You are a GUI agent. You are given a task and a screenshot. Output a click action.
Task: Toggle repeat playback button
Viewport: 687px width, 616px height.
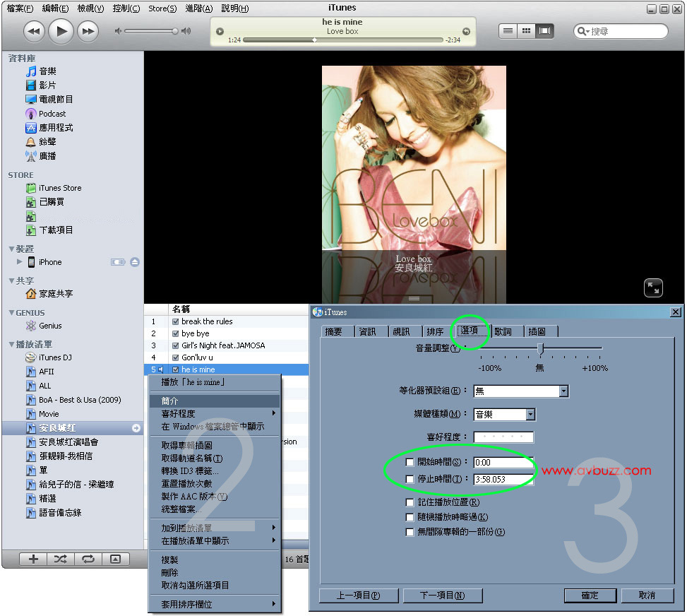[x=88, y=559]
